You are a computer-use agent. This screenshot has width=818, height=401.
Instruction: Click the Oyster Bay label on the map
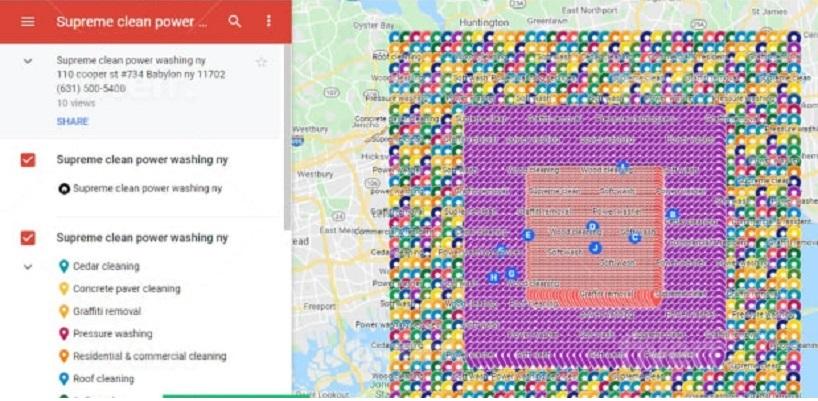(x=374, y=25)
